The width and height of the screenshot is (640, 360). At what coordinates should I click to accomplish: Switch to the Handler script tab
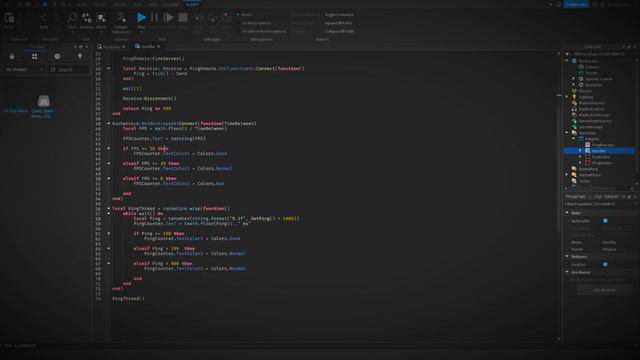[147, 47]
